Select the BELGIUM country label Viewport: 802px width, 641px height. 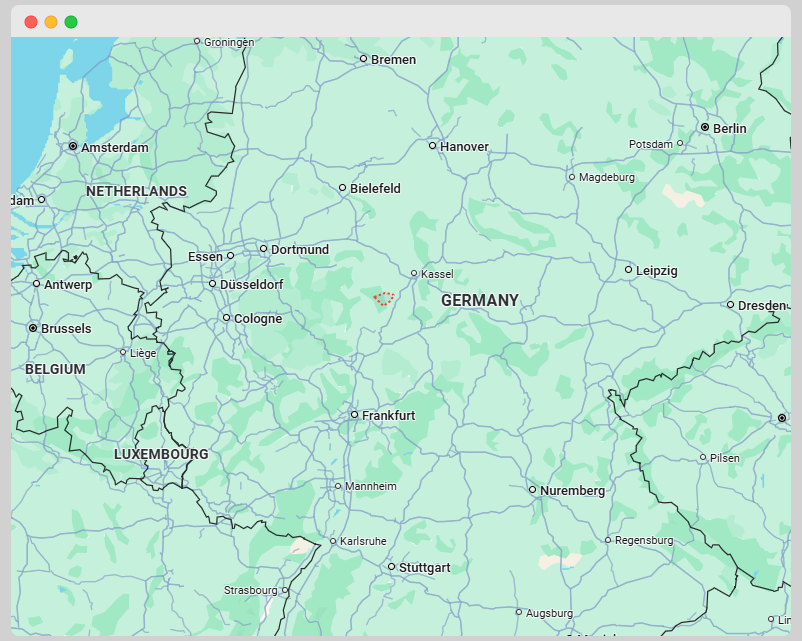56,369
